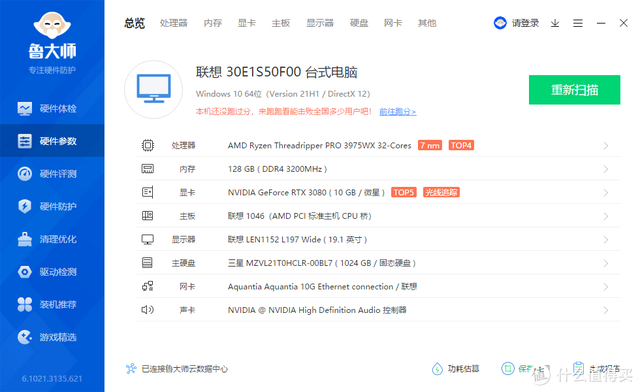
Task: Follow the 前往跑分 link
Action: tap(398, 111)
